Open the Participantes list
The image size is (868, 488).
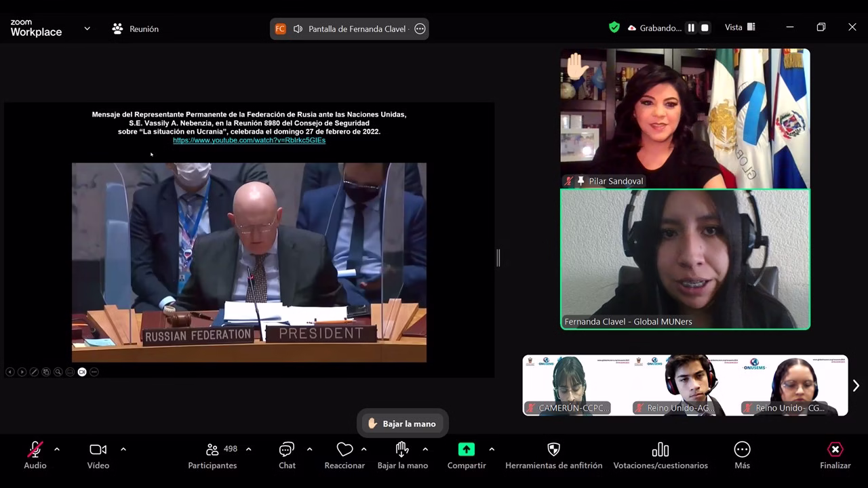point(212,450)
